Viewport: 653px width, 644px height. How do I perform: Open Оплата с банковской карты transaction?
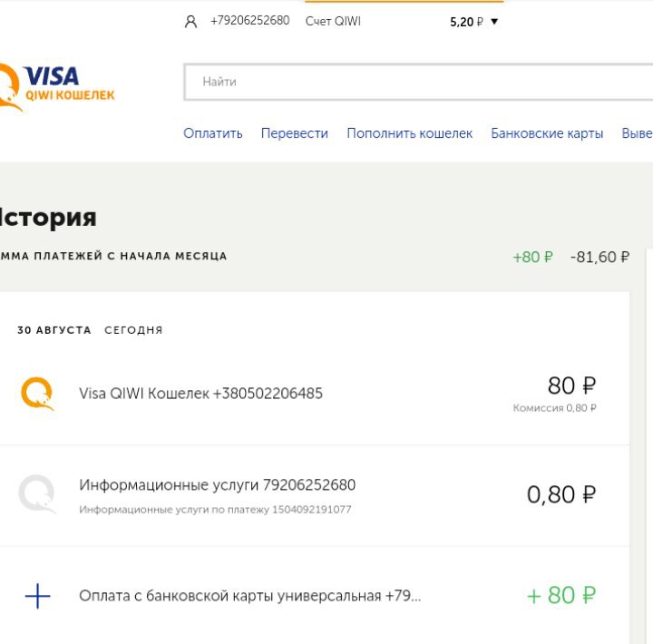(x=249, y=596)
